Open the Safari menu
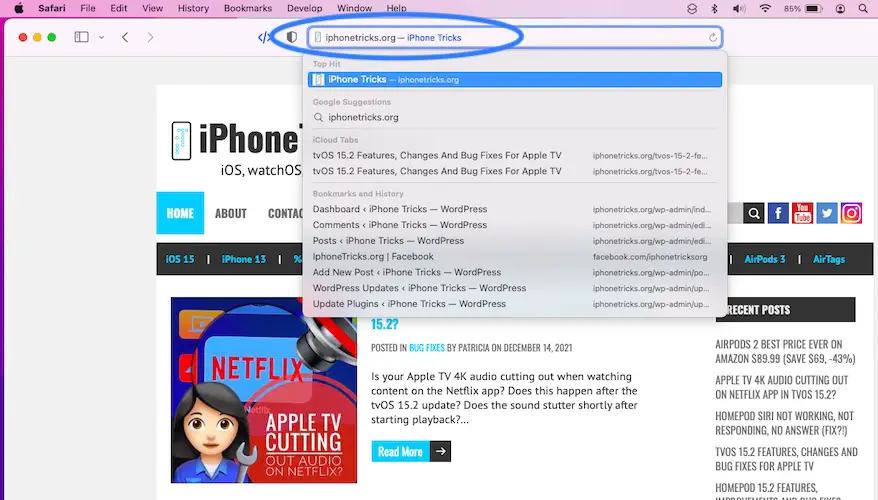878x500 pixels. click(52, 8)
